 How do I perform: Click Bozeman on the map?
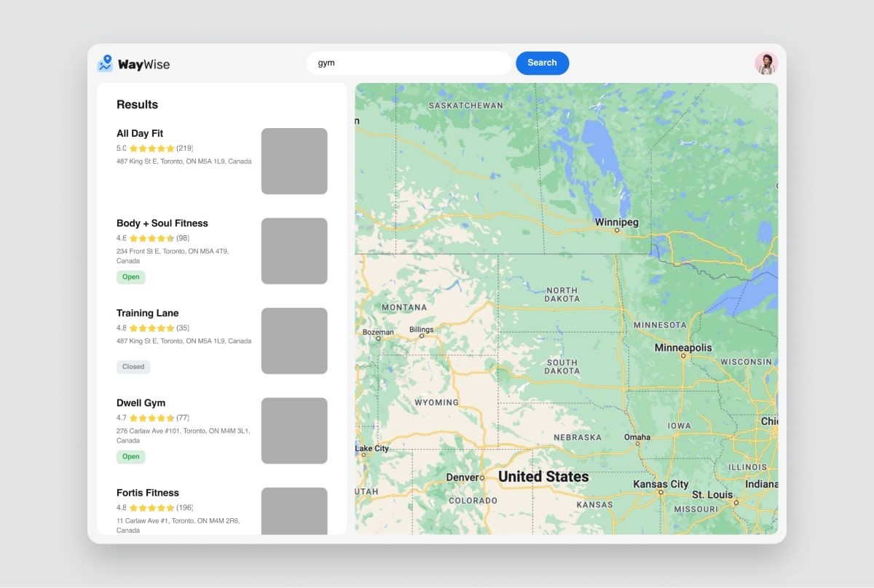[378, 333]
